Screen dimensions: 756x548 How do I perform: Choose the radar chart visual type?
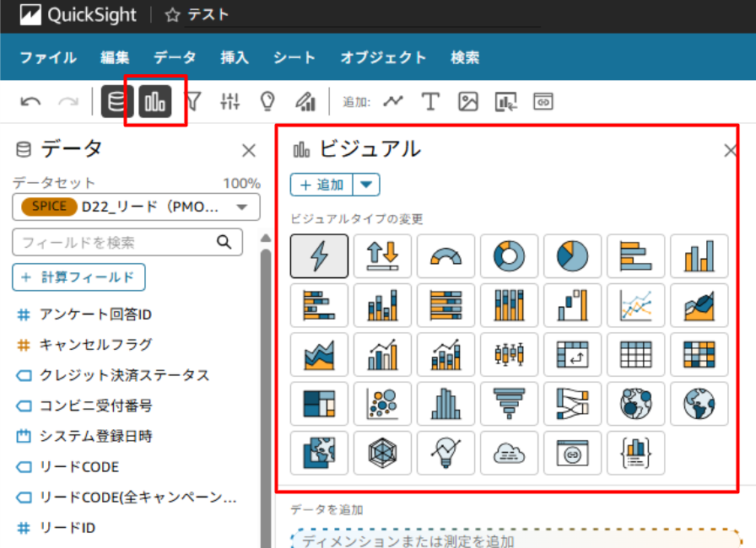(382, 453)
